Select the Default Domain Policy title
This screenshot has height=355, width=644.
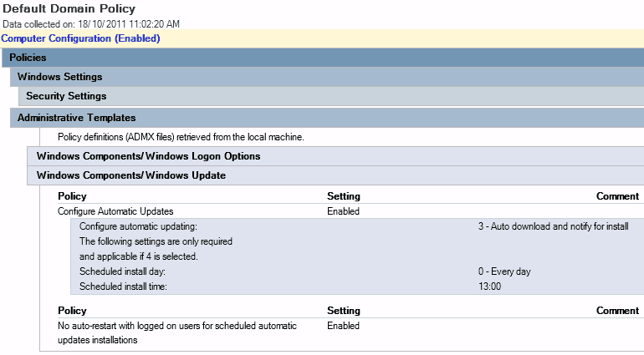[69, 9]
